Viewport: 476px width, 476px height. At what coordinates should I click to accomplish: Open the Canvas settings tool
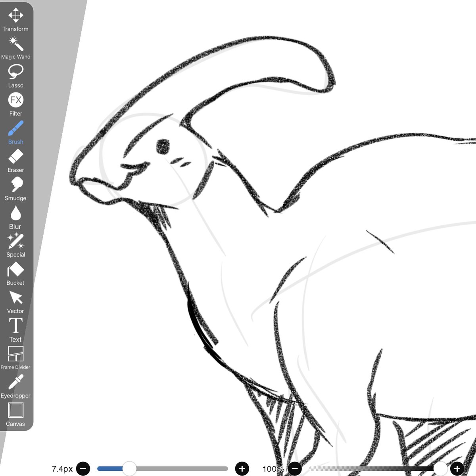(15, 415)
